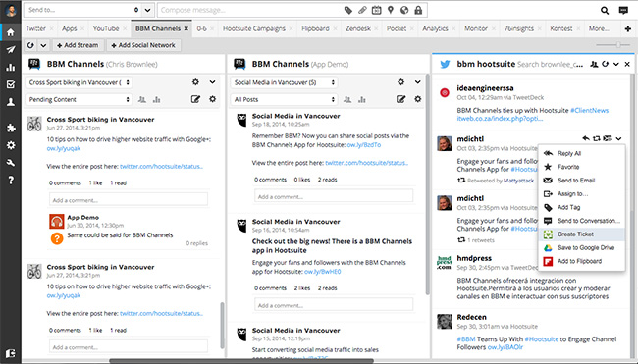Open the Help question mark sidebar icon
Image resolution: width=638 pixels, height=364 pixels.
(11, 180)
